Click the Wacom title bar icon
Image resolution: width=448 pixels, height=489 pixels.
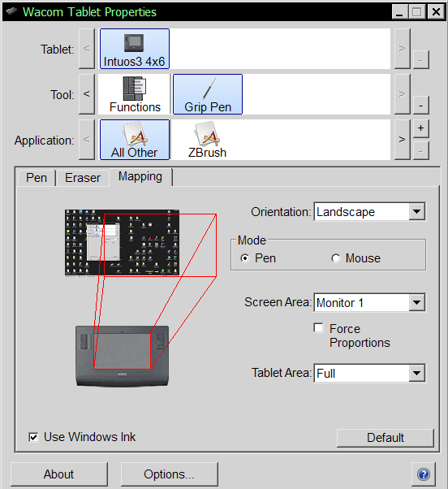click(x=11, y=11)
